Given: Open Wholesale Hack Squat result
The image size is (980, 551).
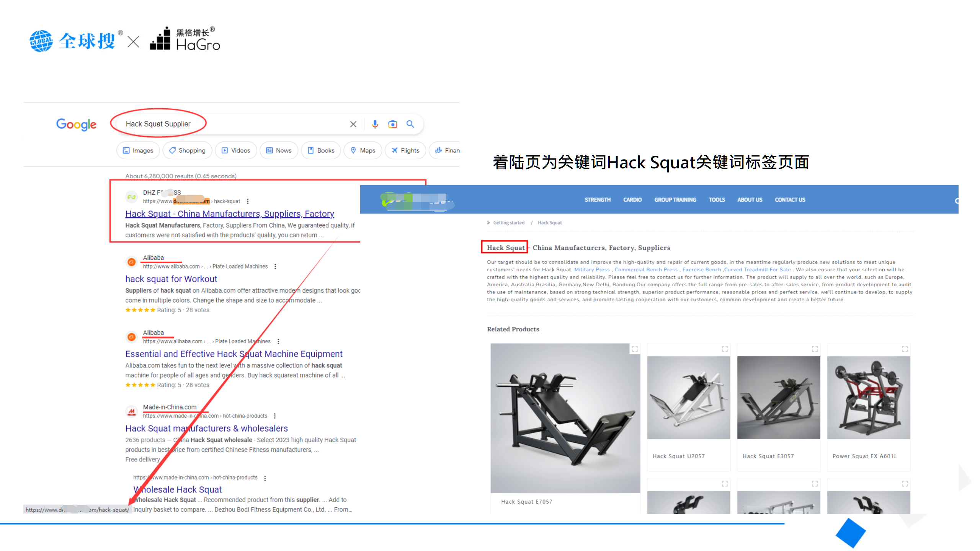Looking at the screenshot, I should (178, 490).
